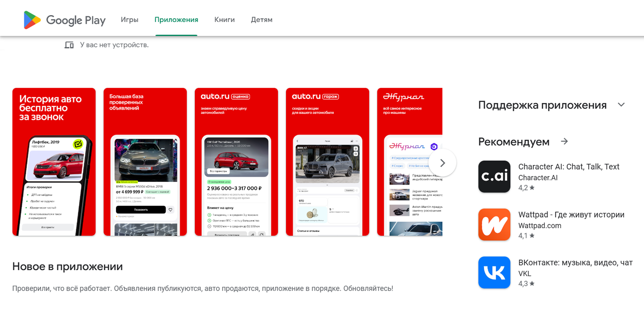
Task: Click the 'Проверили, что всё работает' update text
Action: [203, 289]
